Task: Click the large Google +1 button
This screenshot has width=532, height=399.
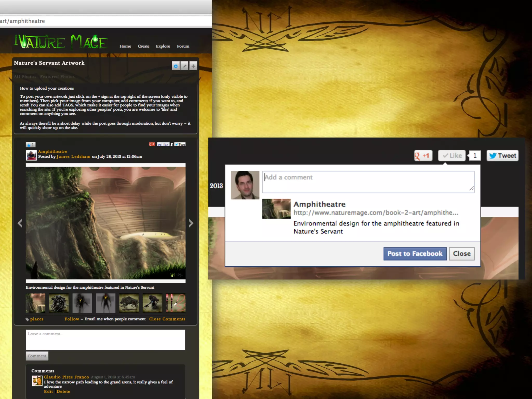Action: click(423, 156)
